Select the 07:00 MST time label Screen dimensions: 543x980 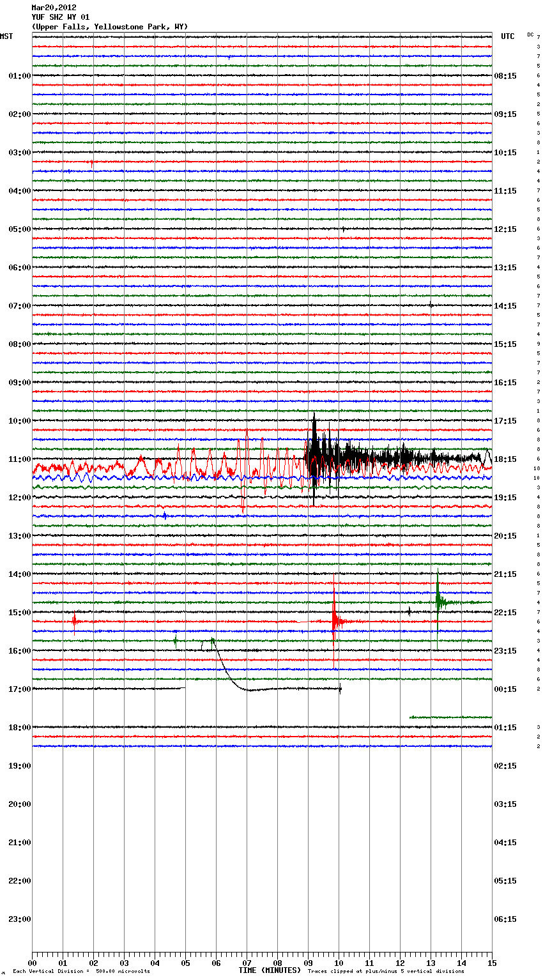[x=20, y=306]
